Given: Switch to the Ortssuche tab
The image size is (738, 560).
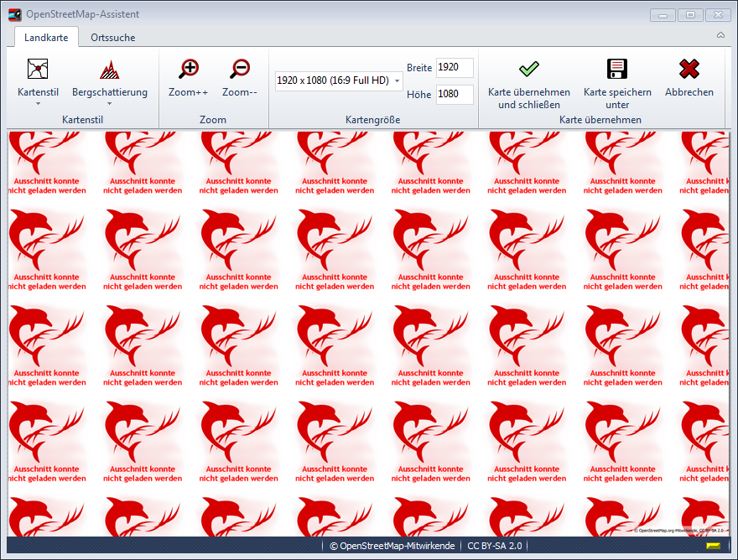Looking at the screenshot, I should click(x=112, y=37).
